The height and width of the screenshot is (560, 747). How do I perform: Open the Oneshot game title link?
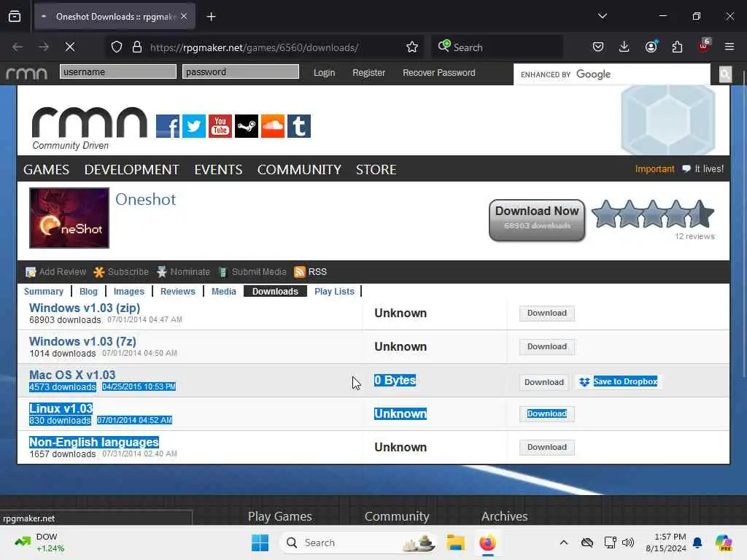(x=145, y=200)
